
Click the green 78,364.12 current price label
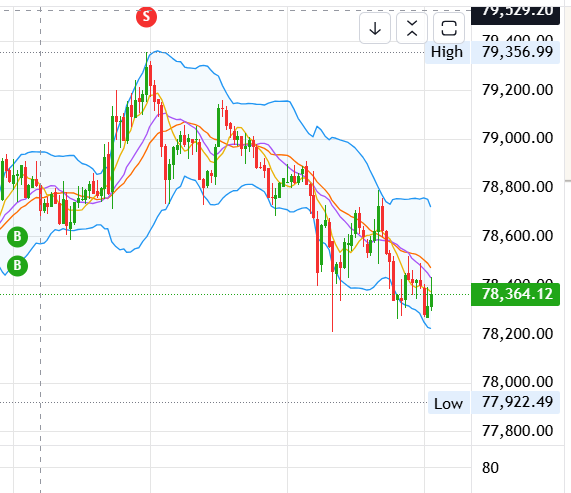point(515,294)
